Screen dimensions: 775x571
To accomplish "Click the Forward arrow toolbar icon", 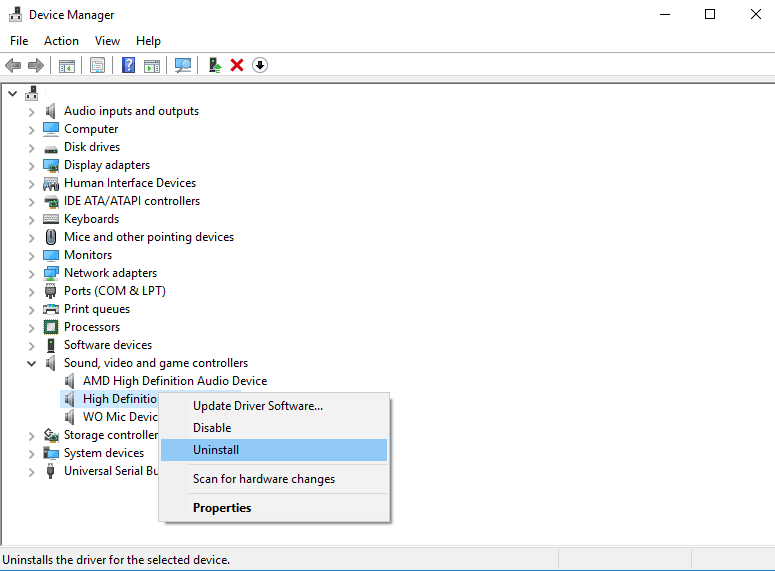I will coord(36,65).
